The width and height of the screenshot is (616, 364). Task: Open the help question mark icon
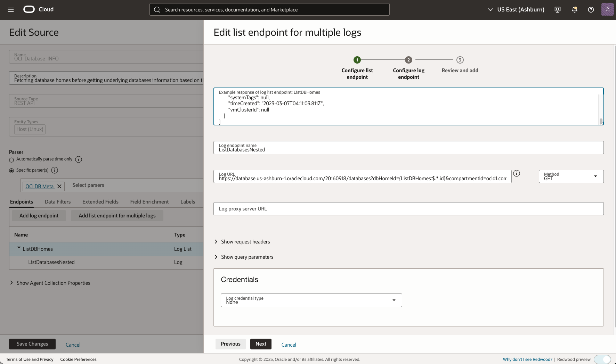point(591,9)
